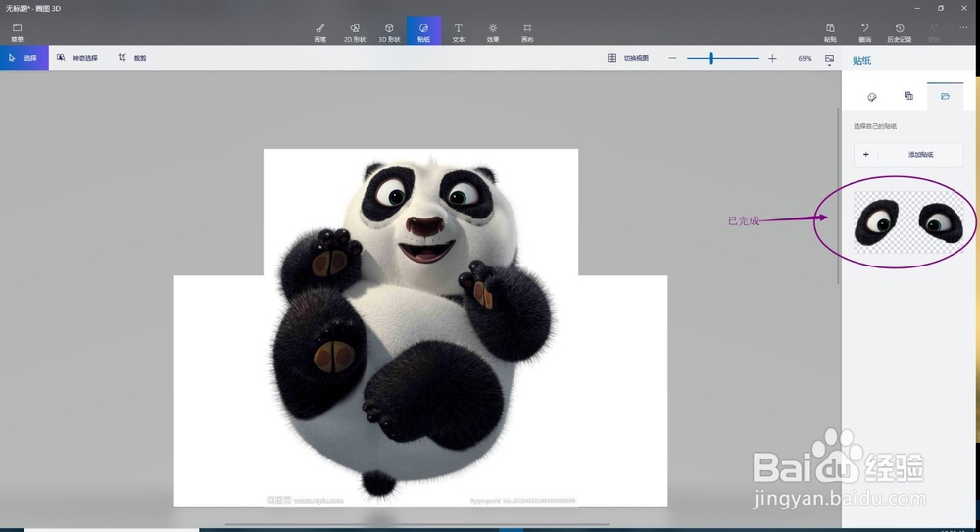980x532 pixels.
Task: Click the 69% zoom value
Action: coord(805,58)
